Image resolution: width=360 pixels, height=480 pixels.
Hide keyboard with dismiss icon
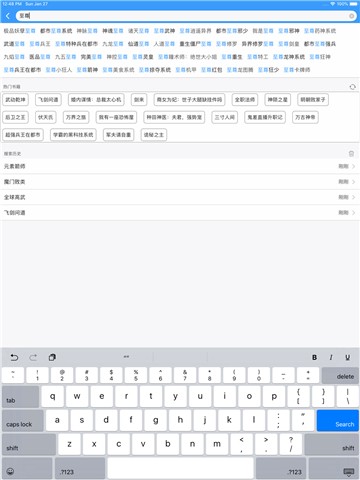click(334, 468)
